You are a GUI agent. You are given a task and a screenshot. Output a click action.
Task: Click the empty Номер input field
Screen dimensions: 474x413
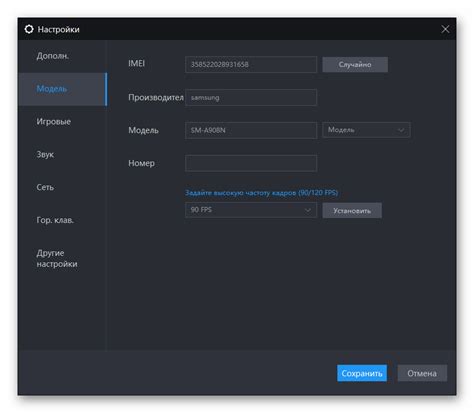pos(251,163)
